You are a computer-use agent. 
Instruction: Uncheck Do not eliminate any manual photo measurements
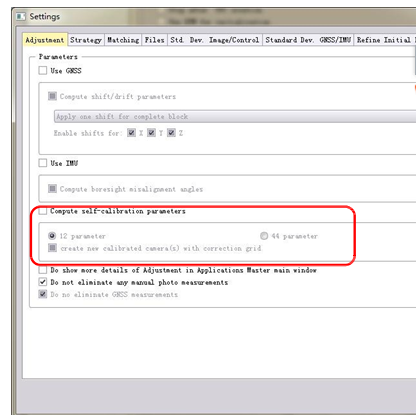pyautogui.click(x=43, y=282)
